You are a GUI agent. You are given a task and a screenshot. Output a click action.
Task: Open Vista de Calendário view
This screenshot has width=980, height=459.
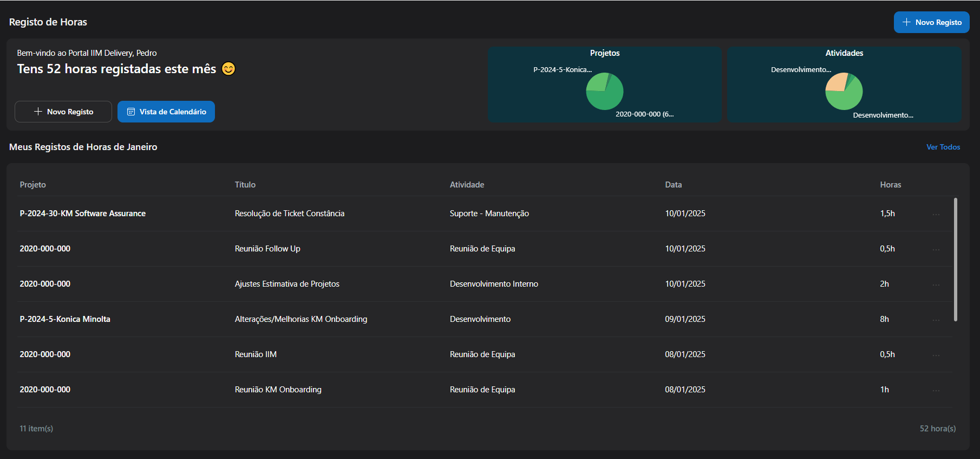point(166,112)
